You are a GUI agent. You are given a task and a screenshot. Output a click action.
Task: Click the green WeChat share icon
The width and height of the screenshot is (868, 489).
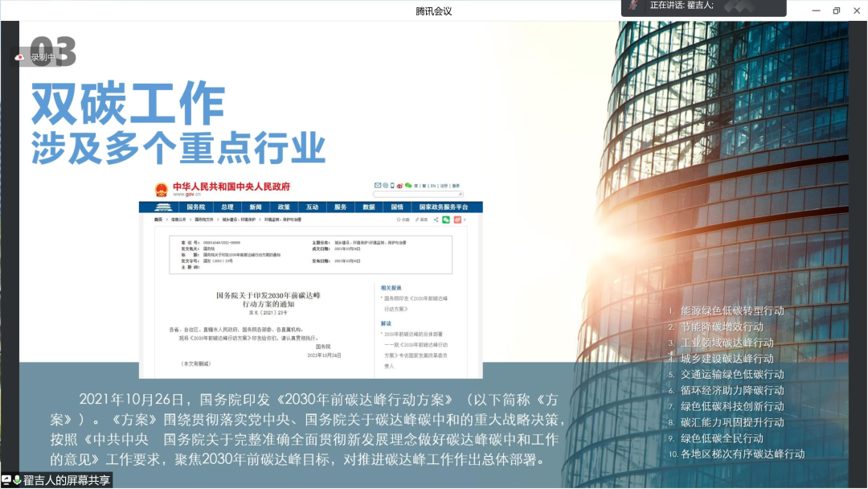coord(446,220)
